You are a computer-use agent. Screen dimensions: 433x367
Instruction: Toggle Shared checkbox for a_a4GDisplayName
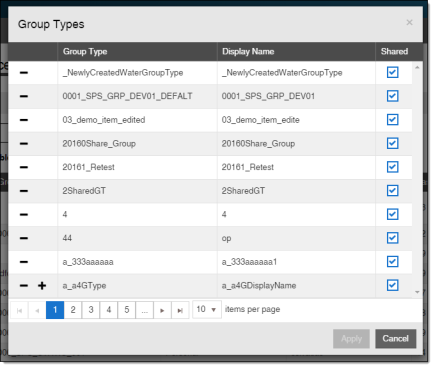pyautogui.click(x=393, y=285)
